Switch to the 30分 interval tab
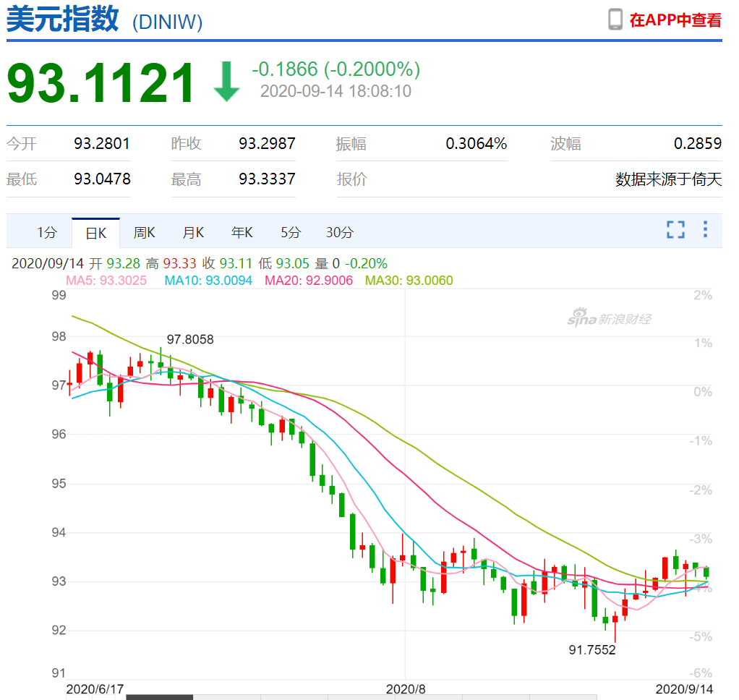Image resolution: width=739 pixels, height=700 pixels. (339, 233)
